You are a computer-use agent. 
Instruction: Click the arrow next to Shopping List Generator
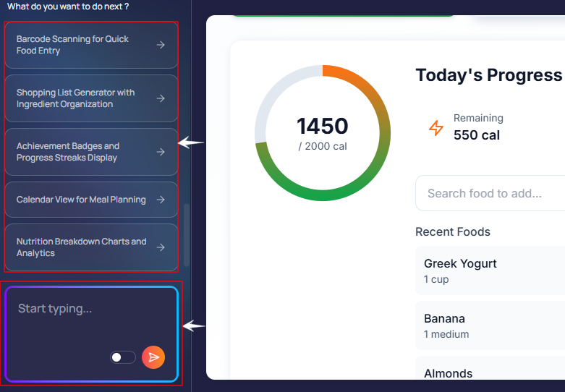(161, 98)
